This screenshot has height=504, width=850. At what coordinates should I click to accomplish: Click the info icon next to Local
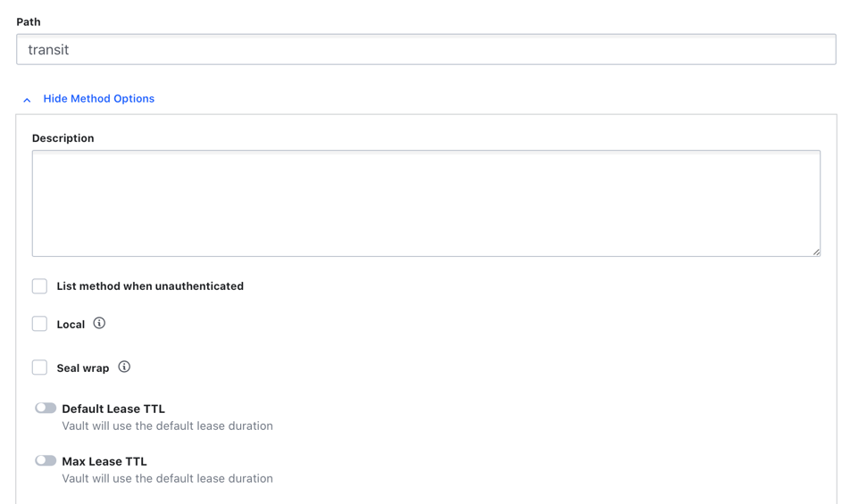coord(99,323)
